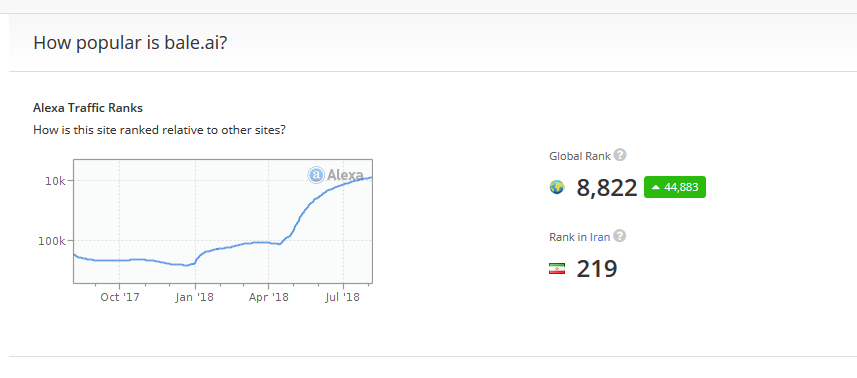
Task: Click the 'Alexa Traffic Ranks' title
Action: click(88, 108)
